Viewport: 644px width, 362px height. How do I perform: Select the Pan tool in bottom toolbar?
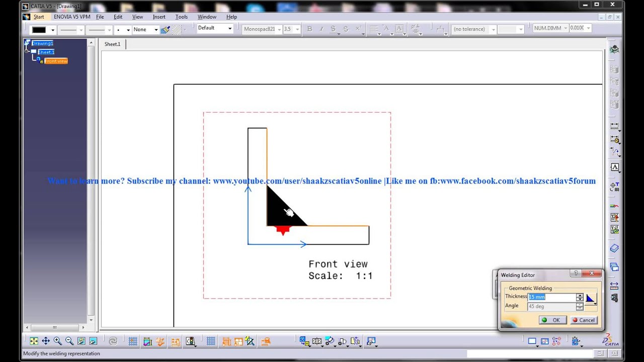(46, 341)
